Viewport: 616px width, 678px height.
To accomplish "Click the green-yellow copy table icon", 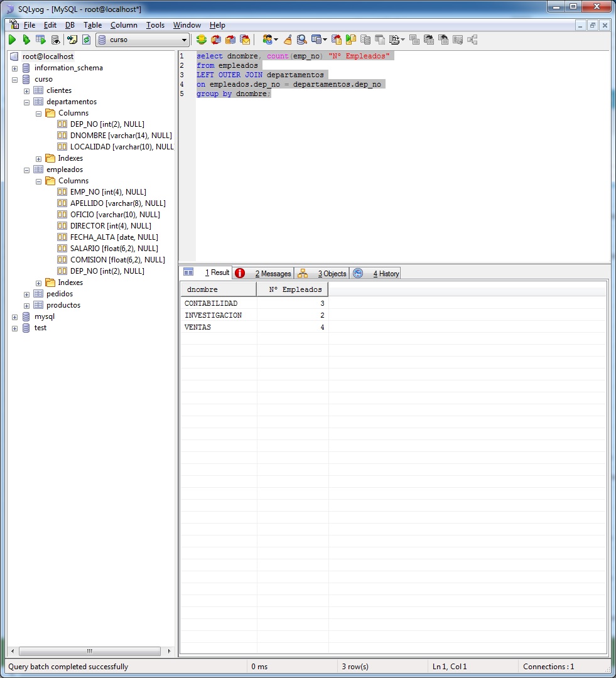I will 351,40.
